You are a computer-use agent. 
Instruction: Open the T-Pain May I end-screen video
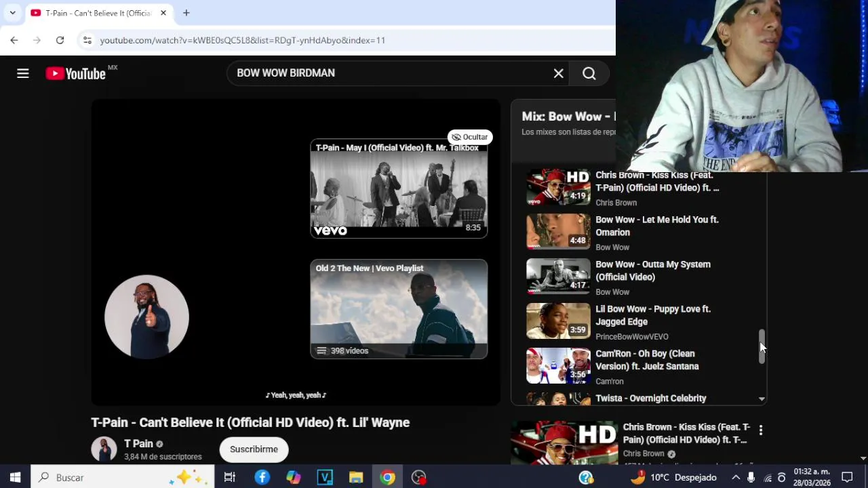click(x=399, y=188)
